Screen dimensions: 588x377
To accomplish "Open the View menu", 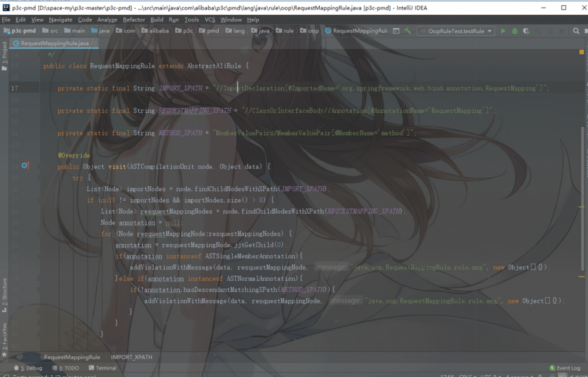I will click(37, 19).
